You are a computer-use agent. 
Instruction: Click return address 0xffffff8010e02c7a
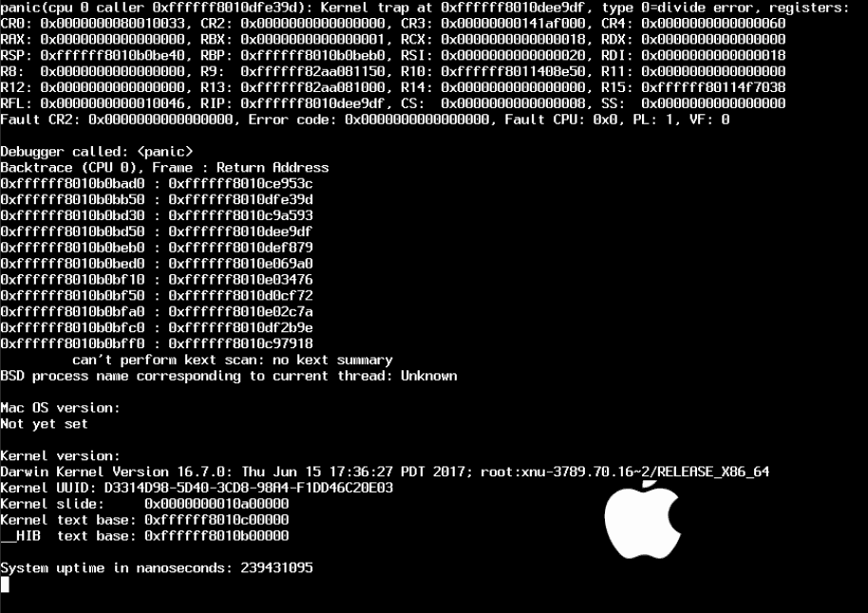[241, 312]
